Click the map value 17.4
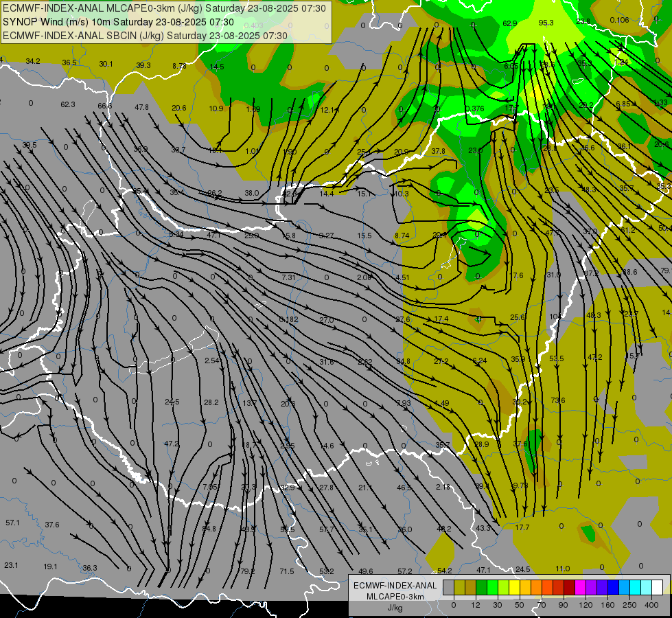Viewport: 672px width, 618px height. click(x=441, y=319)
